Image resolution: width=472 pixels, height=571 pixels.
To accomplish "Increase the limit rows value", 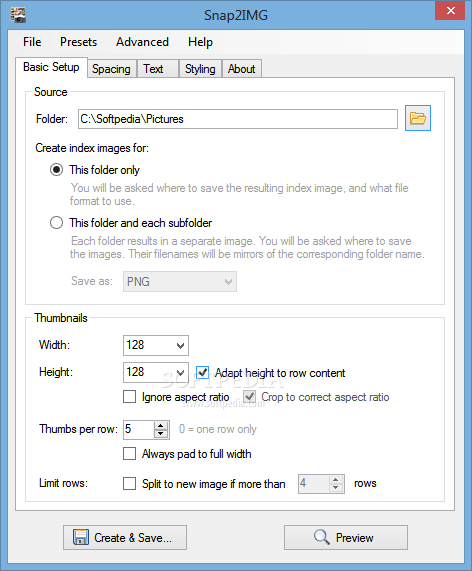I will tap(336, 480).
